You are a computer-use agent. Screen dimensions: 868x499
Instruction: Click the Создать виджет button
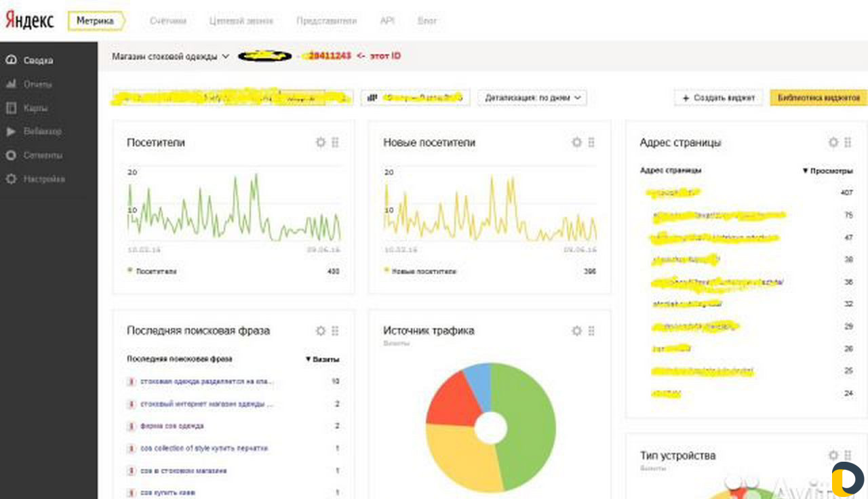click(718, 98)
